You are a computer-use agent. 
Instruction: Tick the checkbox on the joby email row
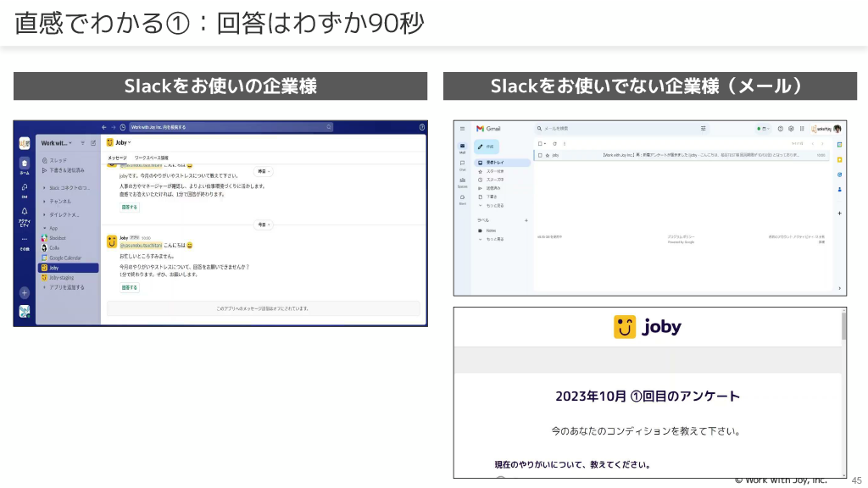540,156
